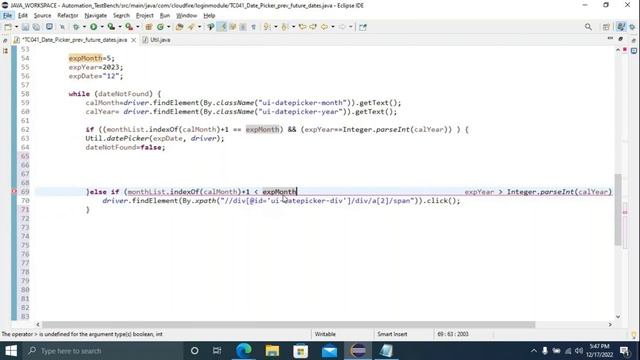The image size is (640, 360).
Task: Open the Mail app from the taskbar
Action: pyautogui.click(x=329, y=351)
